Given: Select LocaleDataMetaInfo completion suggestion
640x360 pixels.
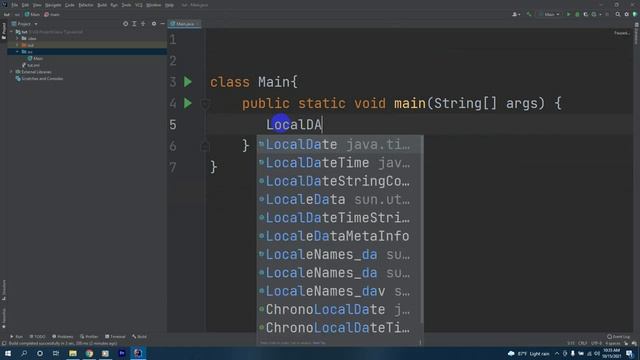Looking at the screenshot, I should 338,236.
